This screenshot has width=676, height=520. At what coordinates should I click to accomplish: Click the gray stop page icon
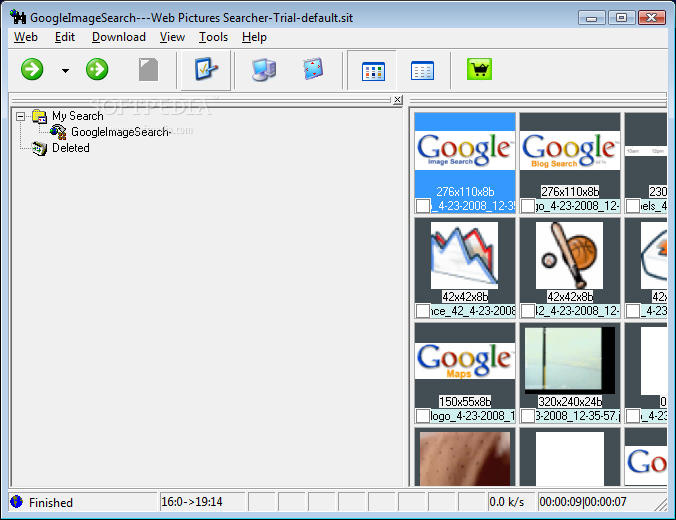tap(148, 70)
